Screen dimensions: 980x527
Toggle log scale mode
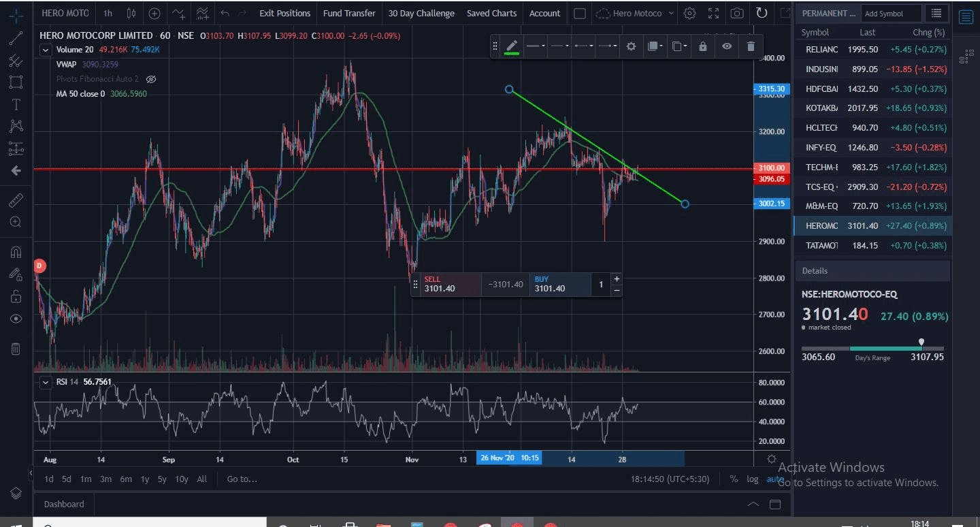(752, 479)
